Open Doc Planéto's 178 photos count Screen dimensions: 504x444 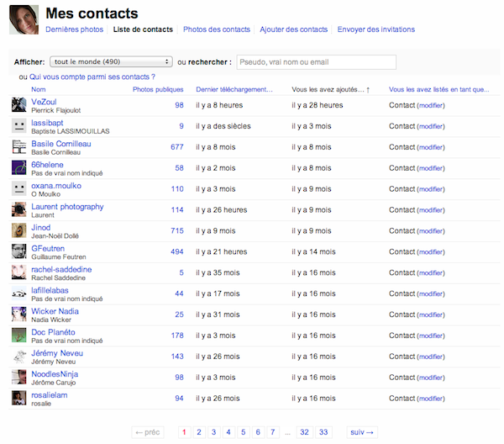177,336
